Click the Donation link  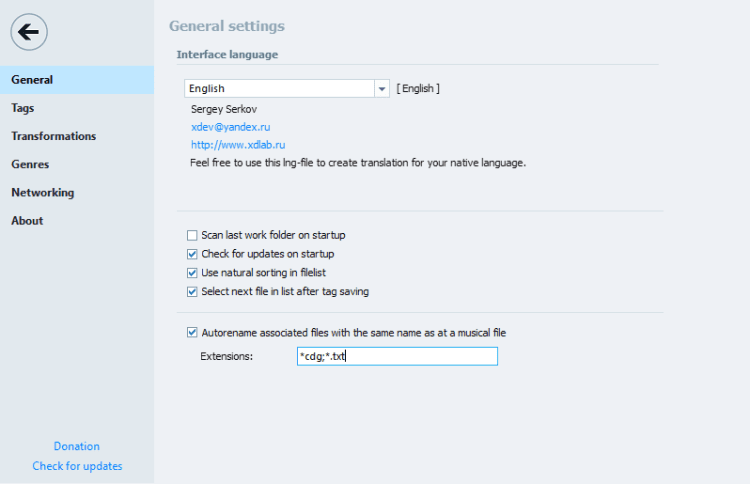[77, 446]
